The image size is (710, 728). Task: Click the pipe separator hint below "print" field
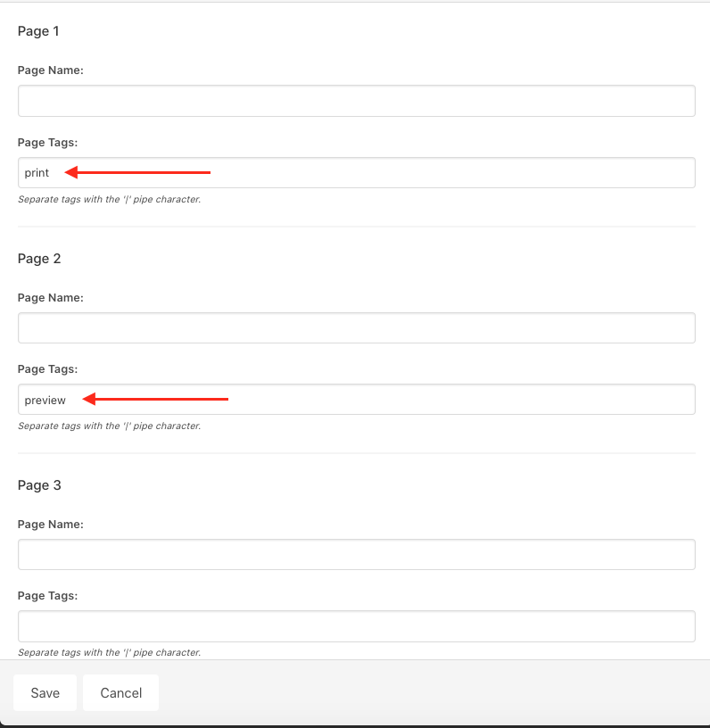coord(110,200)
